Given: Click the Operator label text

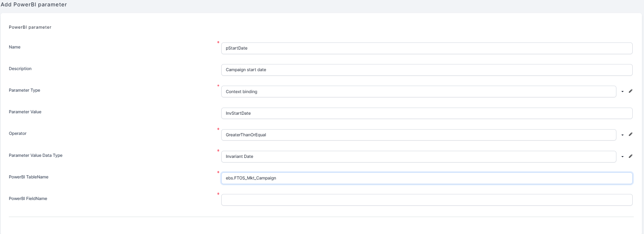Looking at the screenshot, I should pos(18,133).
